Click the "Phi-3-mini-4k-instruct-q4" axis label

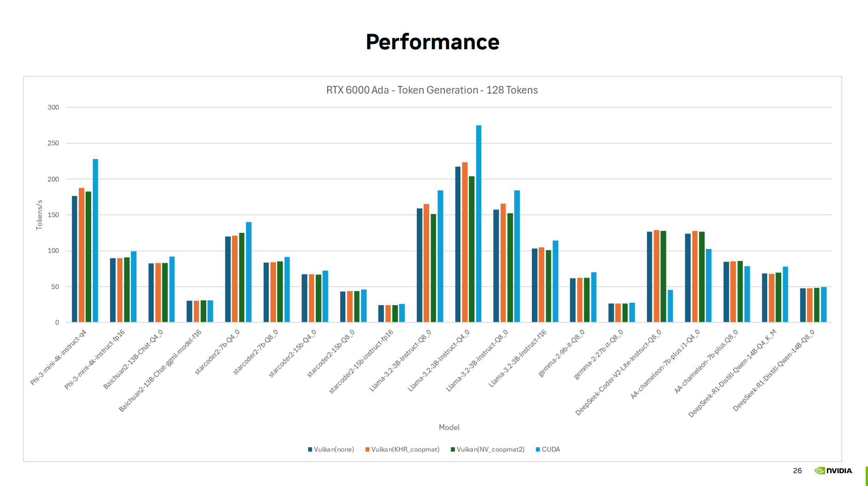(x=58, y=357)
